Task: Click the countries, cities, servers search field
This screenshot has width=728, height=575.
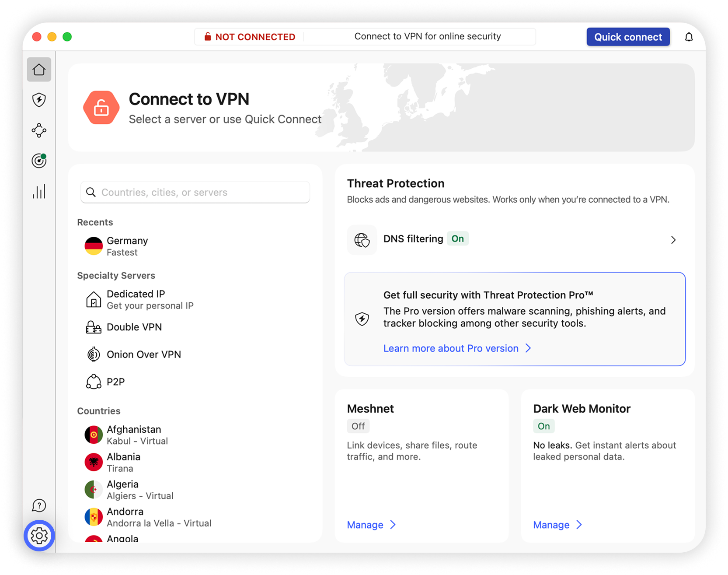Action: pyautogui.click(x=195, y=193)
